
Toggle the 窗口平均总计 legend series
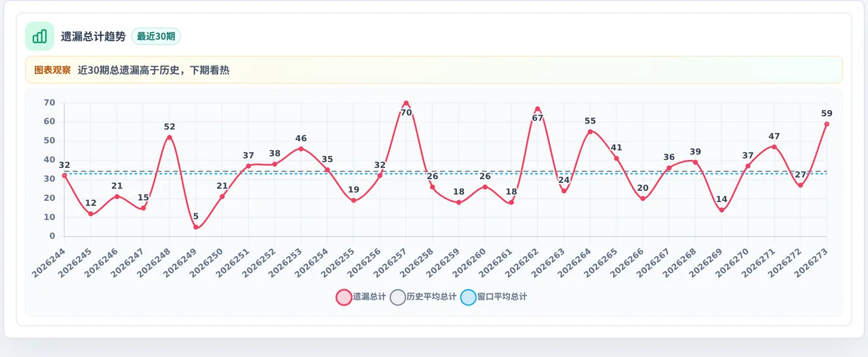(x=494, y=297)
